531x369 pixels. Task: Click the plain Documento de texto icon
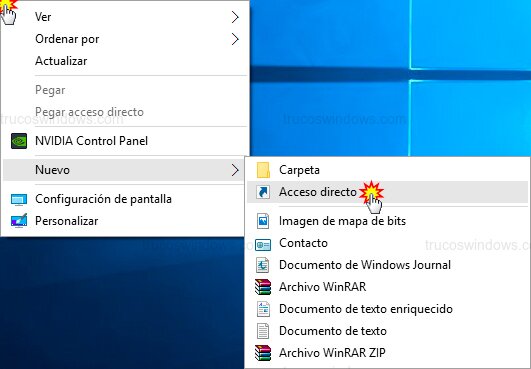263,331
